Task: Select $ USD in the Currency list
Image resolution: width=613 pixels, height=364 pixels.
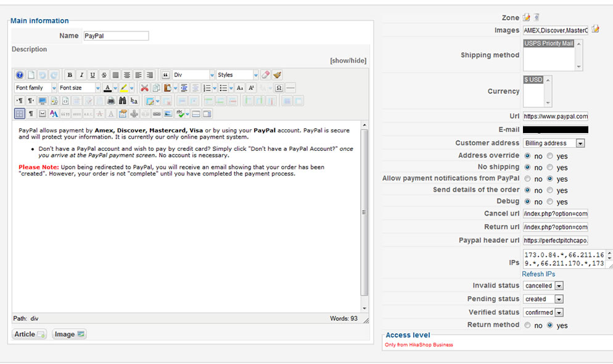Action: 533,79
